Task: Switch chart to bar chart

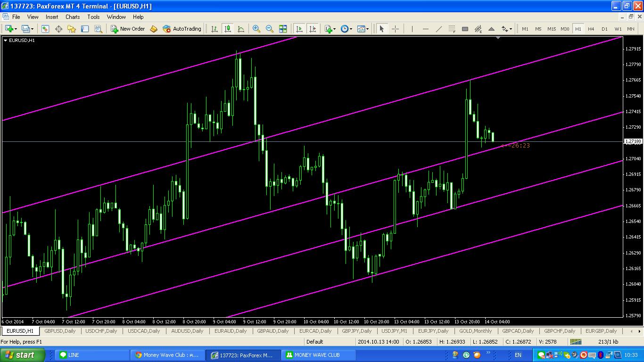Action: [x=215, y=29]
